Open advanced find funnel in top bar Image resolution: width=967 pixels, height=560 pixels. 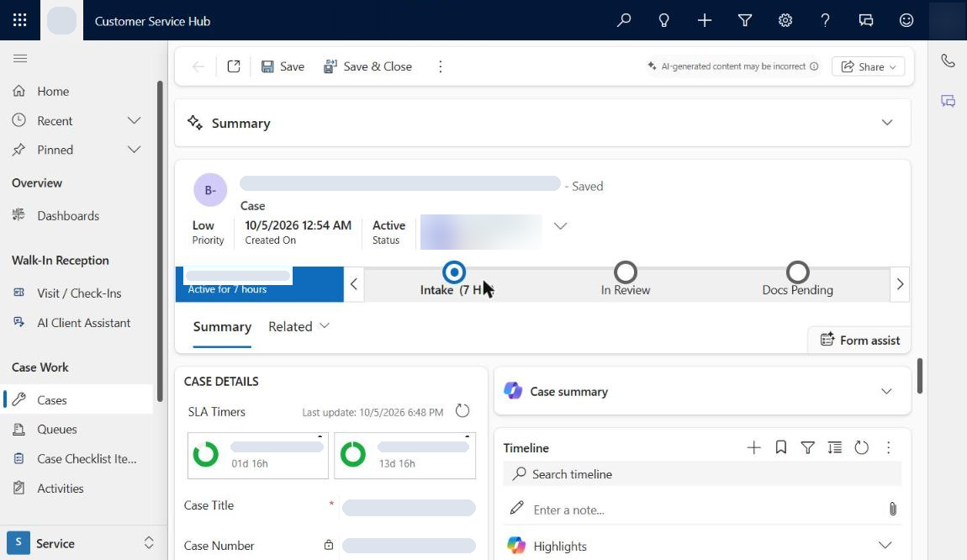point(745,20)
